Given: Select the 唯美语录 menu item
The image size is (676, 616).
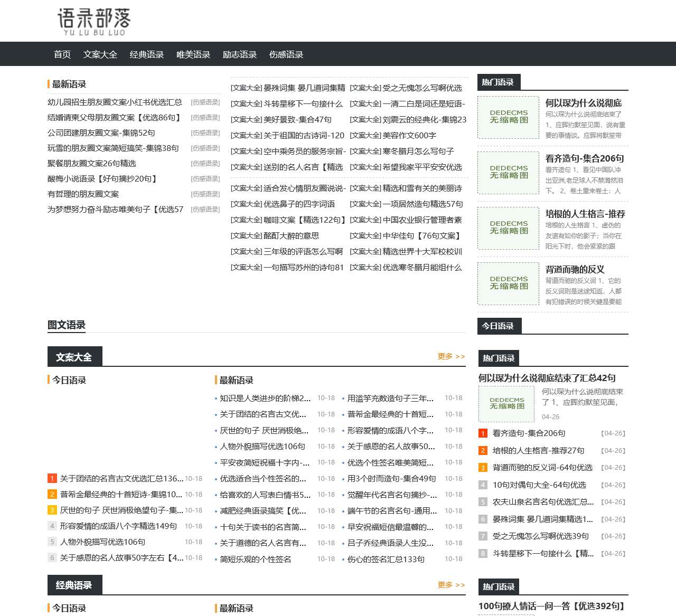Looking at the screenshot, I should [193, 54].
